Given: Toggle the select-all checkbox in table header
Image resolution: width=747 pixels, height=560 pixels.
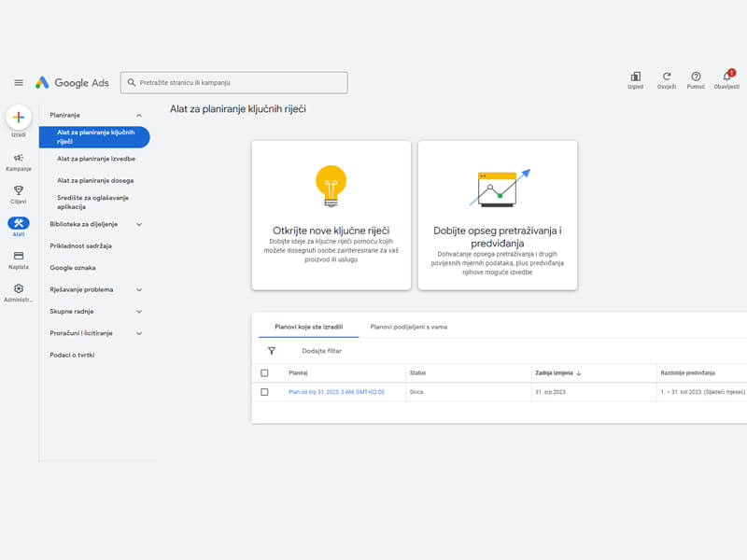Looking at the screenshot, I should (265, 373).
